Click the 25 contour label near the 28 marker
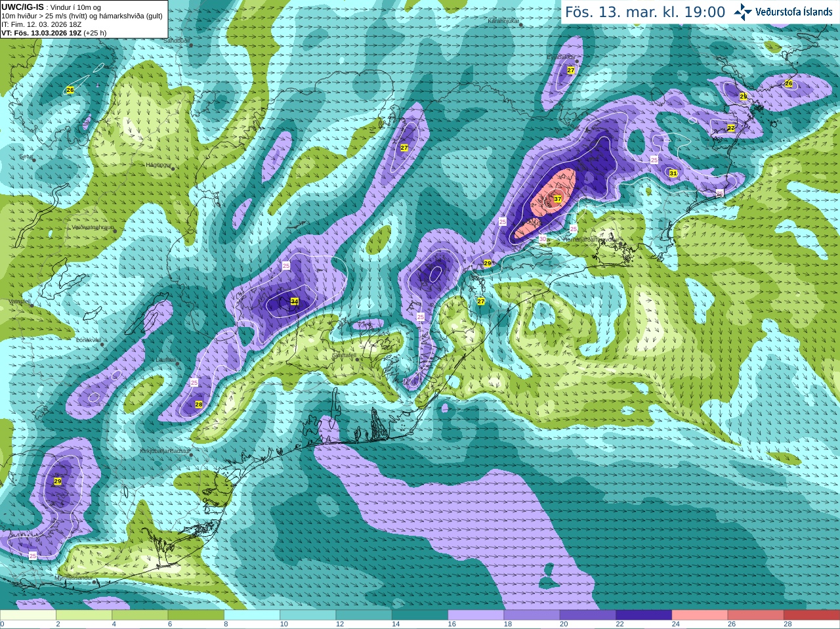This screenshot has width=840, height=629. pyautogui.click(x=194, y=382)
